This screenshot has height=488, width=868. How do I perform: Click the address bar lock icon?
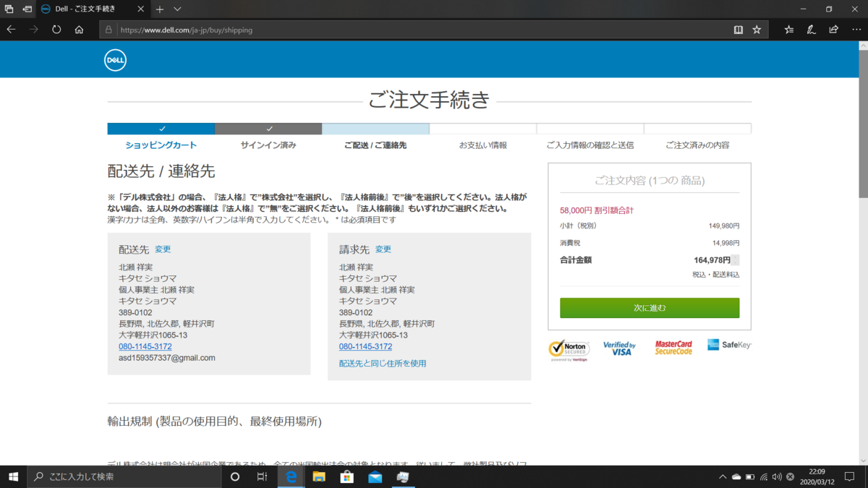click(x=109, y=30)
